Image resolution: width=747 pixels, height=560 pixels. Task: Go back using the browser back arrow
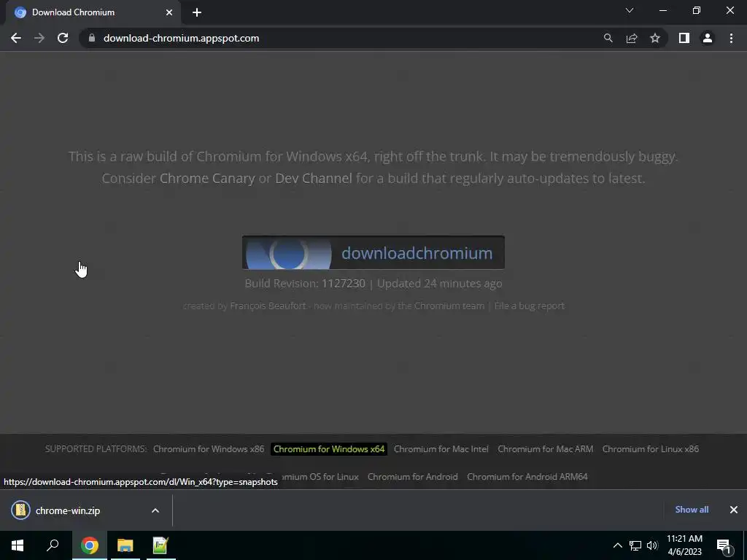tap(16, 38)
